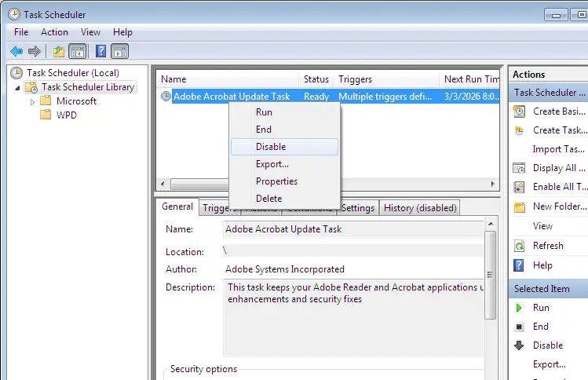Click the blue Back arrow in toolbar

click(16, 51)
